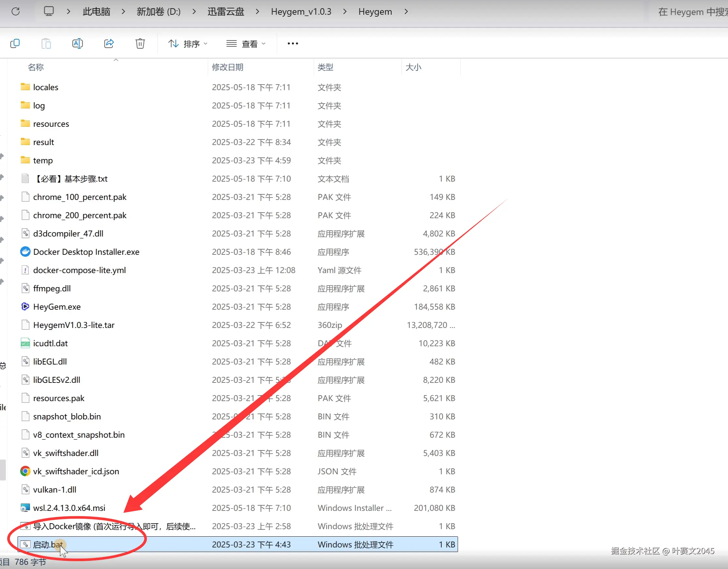This screenshot has height=569, width=728.
Task: Expand chevron after Heygem in breadcrumb
Action: [x=406, y=12]
